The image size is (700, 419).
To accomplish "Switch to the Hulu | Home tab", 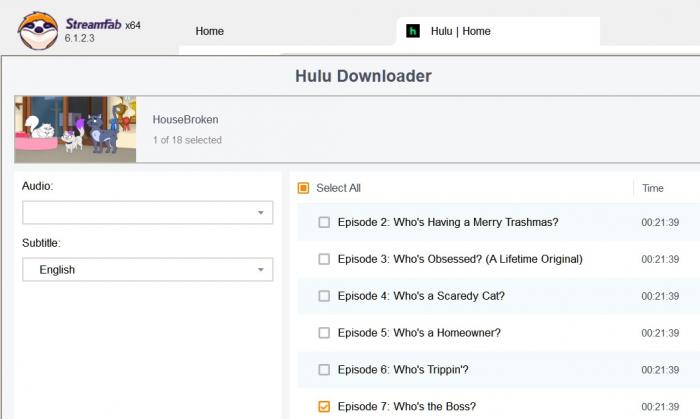I will (x=498, y=31).
